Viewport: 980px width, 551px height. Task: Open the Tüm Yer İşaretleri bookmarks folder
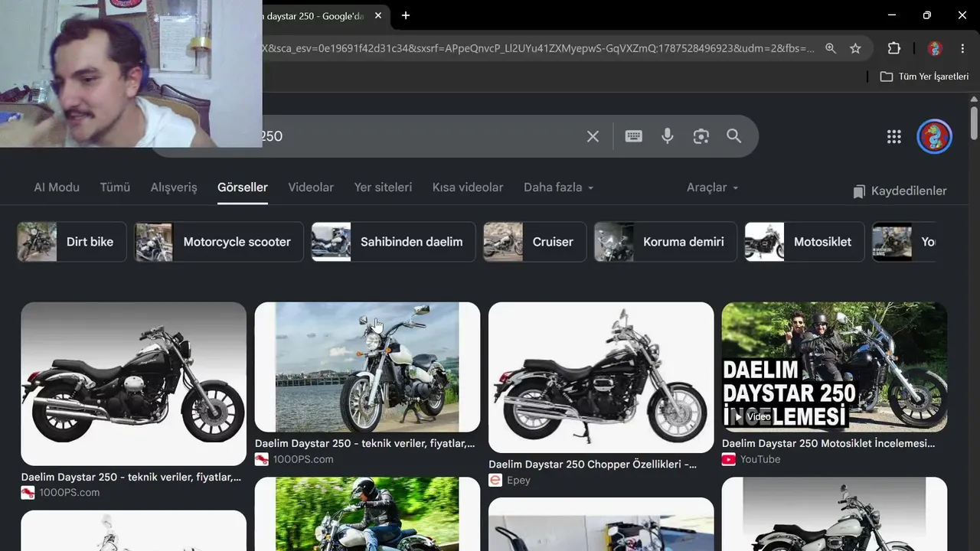tap(925, 77)
